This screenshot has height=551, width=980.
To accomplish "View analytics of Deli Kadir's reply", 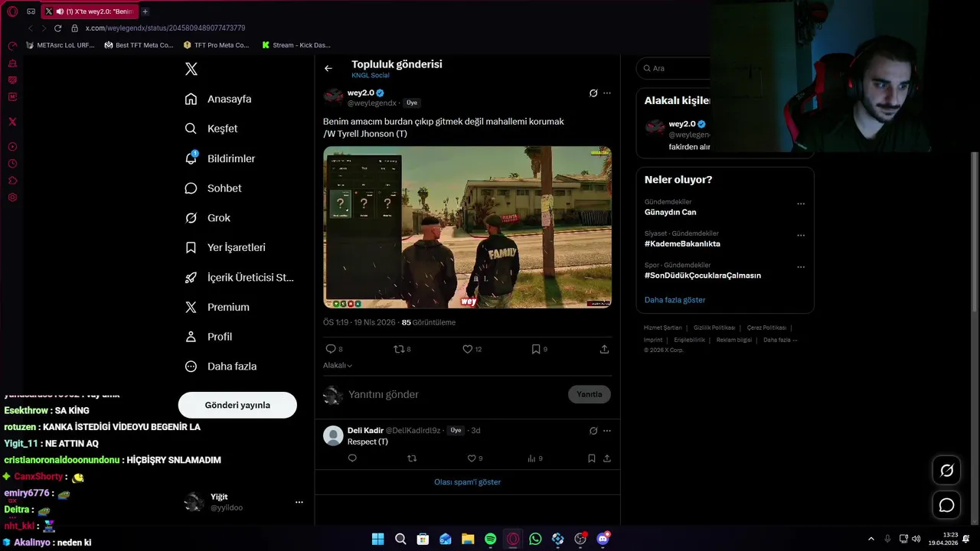I will click(x=535, y=458).
